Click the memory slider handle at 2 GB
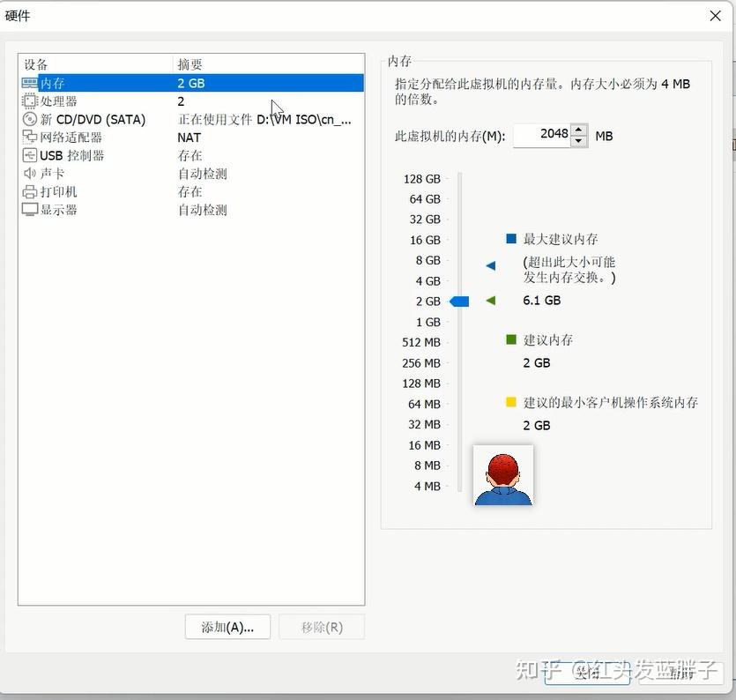The width and height of the screenshot is (736, 700). coord(459,301)
